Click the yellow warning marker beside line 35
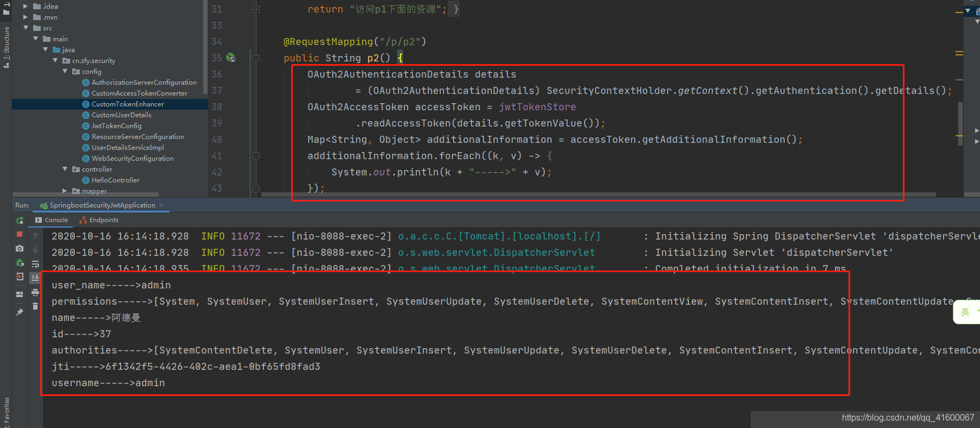The width and height of the screenshot is (980, 428). 959,53
